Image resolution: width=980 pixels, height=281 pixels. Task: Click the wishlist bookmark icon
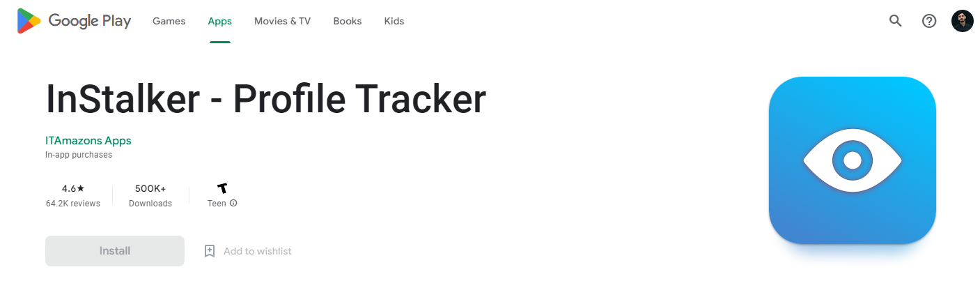click(210, 251)
